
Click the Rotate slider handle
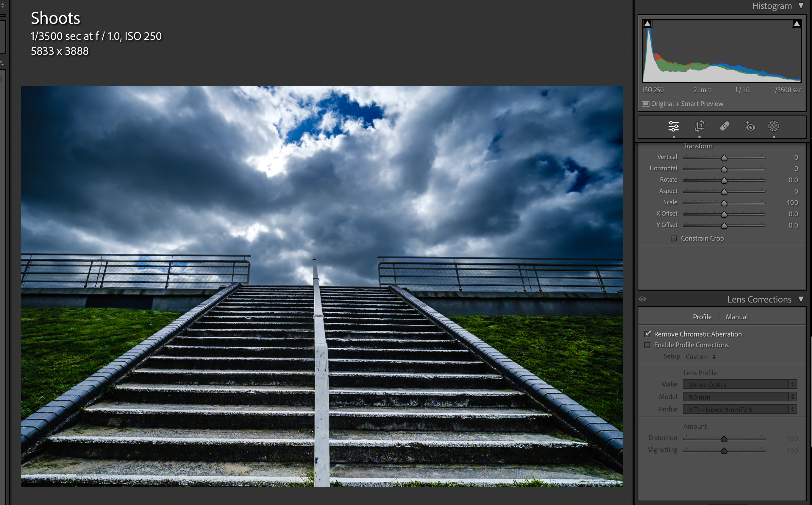click(x=724, y=180)
